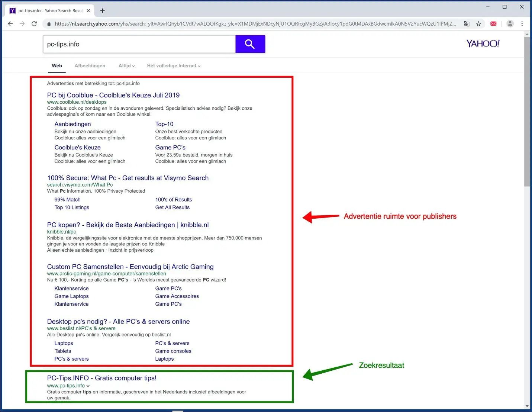Click the red mail extension icon

pos(493,24)
